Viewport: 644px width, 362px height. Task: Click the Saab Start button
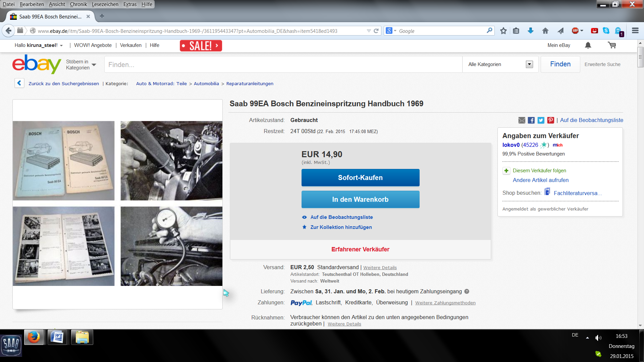(11, 345)
